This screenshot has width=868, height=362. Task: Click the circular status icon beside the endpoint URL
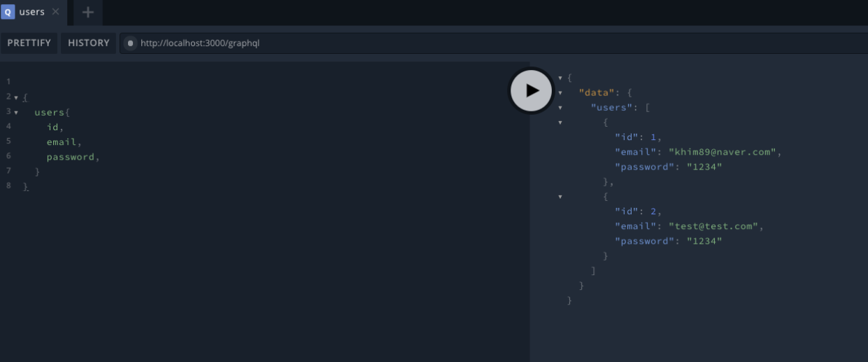(130, 43)
